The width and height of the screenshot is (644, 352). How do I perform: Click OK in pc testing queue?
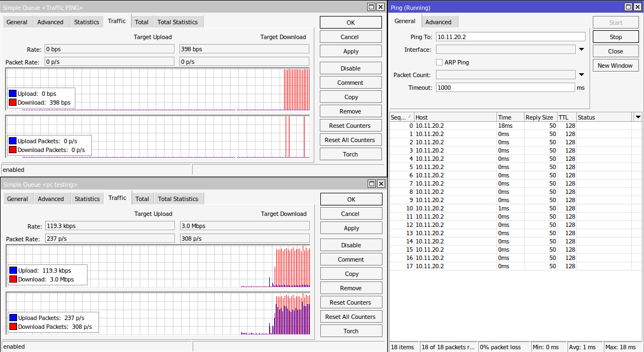point(351,199)
